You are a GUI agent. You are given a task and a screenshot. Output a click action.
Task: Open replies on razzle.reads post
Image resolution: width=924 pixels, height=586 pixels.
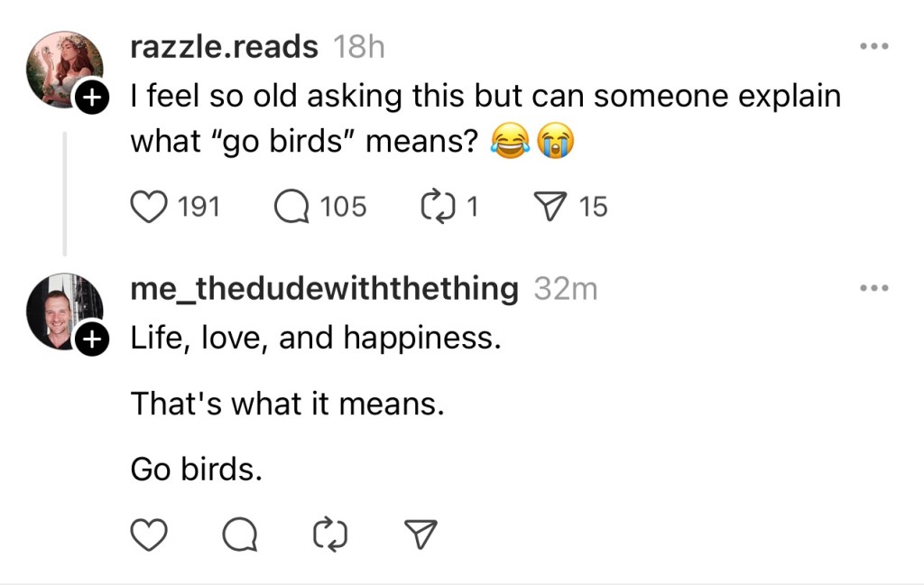tap(291, 208)
